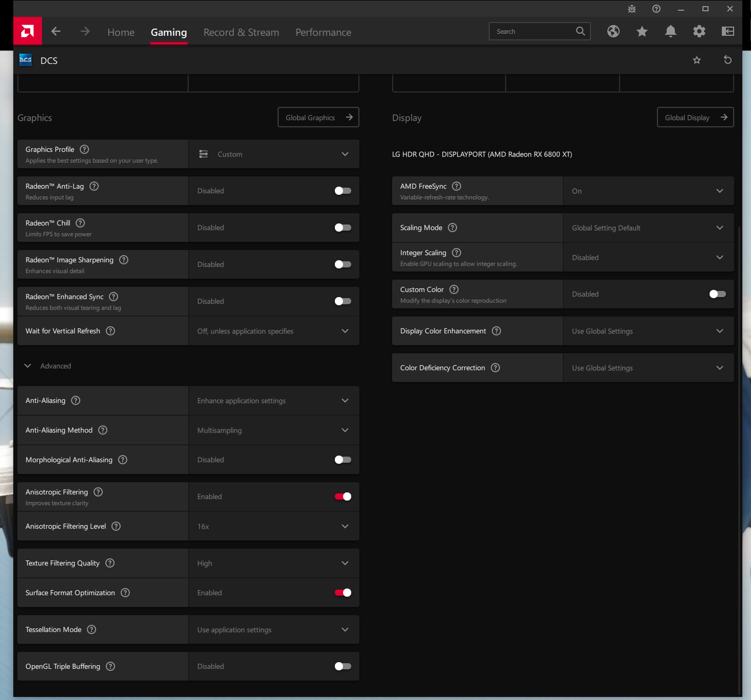751x700 pixels.
Task: Show help for Radeon Chill
Action: pyautogui.click(x=80, y=223)
